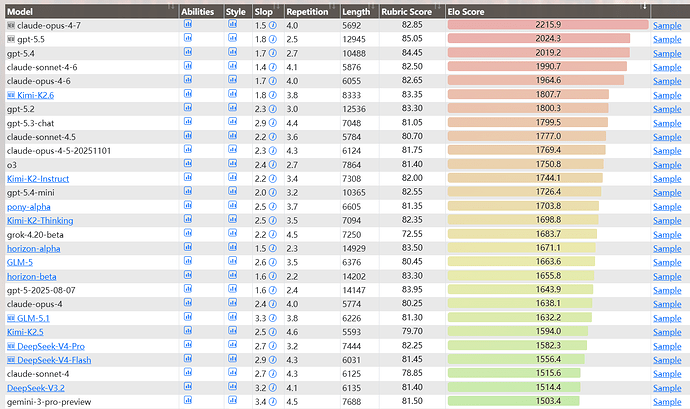Open Style chart icon for DeepSeek-V4-Pro
This screenshot has height=409, width=690.
tap(232, 345)
